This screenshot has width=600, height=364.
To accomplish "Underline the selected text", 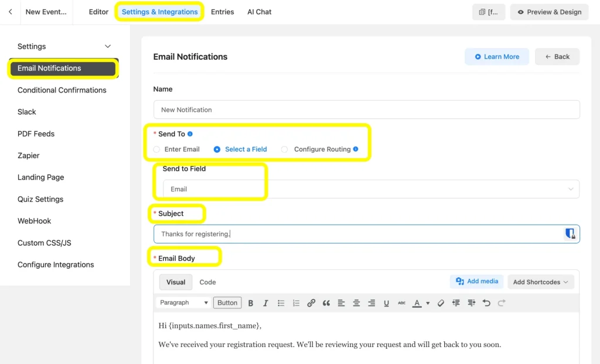I will pos(387,303).
